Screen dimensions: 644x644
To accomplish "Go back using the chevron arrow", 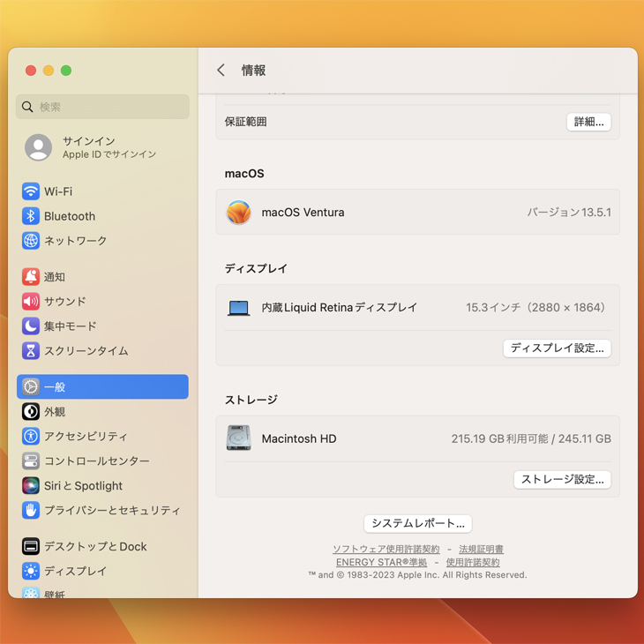I will [x=221, y=71].
